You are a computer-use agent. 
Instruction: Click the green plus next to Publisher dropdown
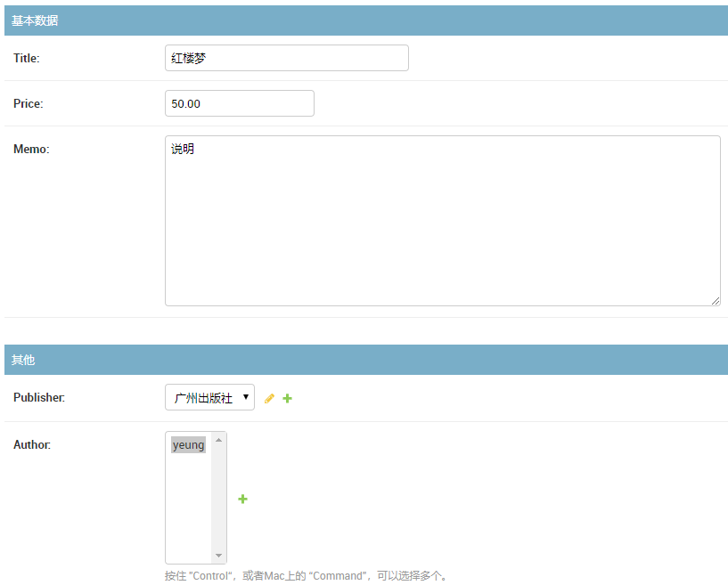[288, 399]
